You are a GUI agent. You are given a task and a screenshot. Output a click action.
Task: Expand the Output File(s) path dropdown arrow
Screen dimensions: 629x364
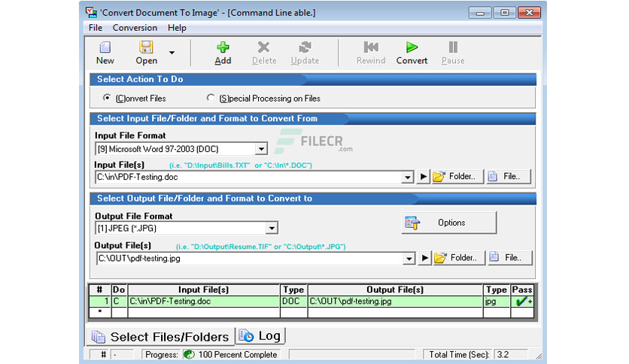(409, 259)
